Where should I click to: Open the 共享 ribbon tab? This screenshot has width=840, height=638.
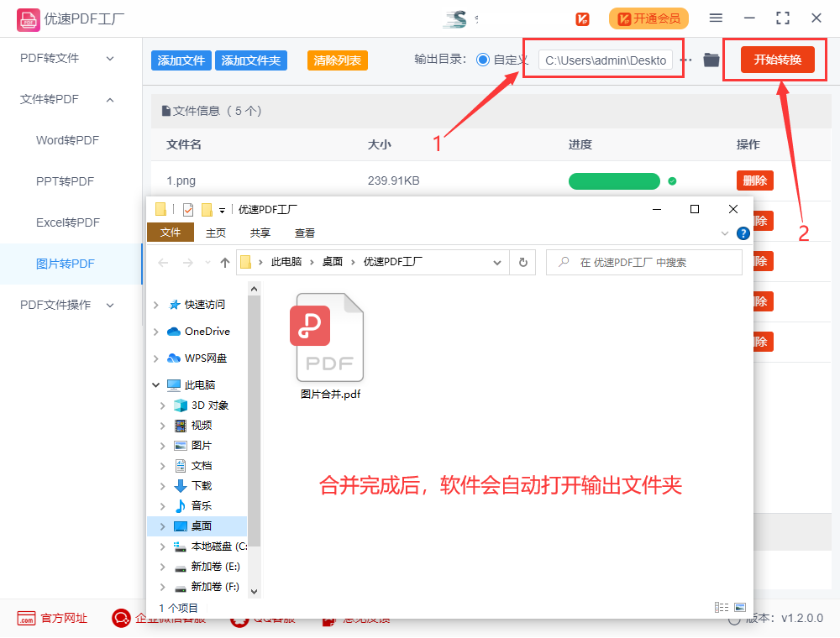click(x=260, y=233)
